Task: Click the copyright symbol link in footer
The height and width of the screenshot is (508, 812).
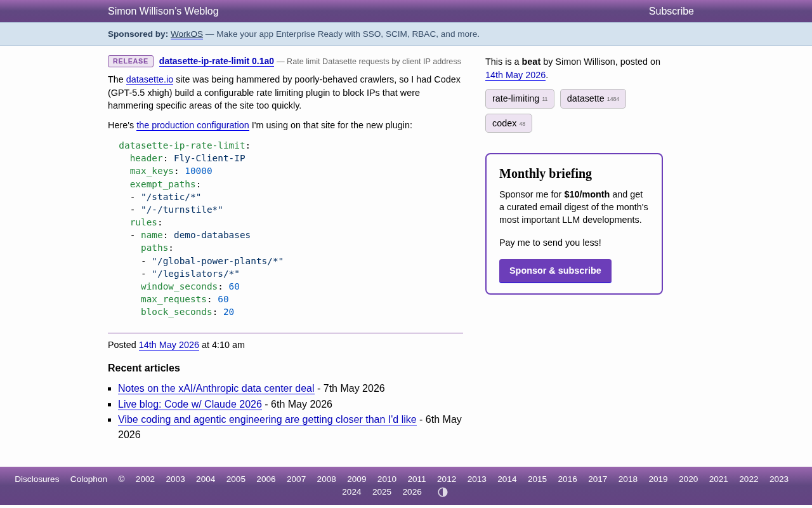Action: pyautogui.click(x=121, y=479)
